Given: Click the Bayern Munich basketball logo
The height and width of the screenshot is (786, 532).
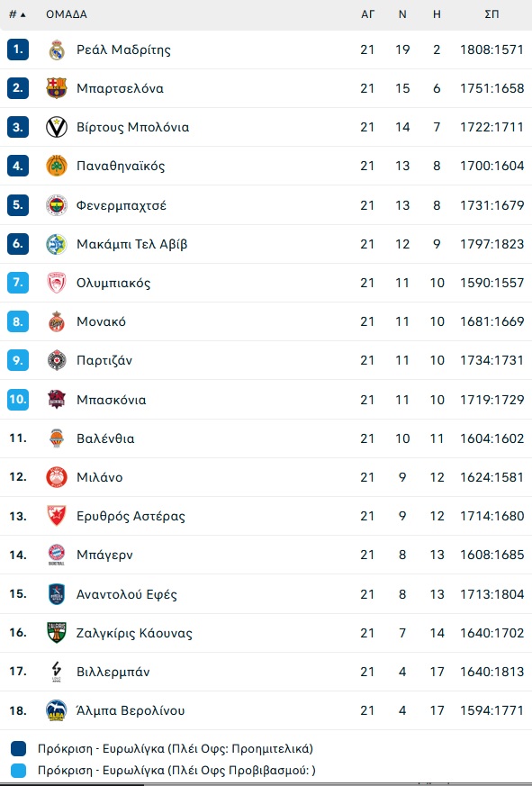Looking at the screenshot, I should coord(57,555).
